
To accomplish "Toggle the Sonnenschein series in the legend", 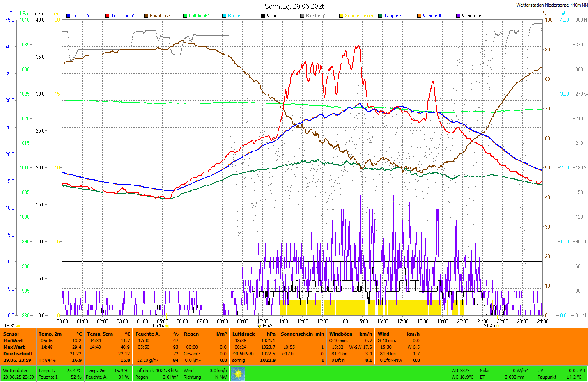I will click(358, 16).
